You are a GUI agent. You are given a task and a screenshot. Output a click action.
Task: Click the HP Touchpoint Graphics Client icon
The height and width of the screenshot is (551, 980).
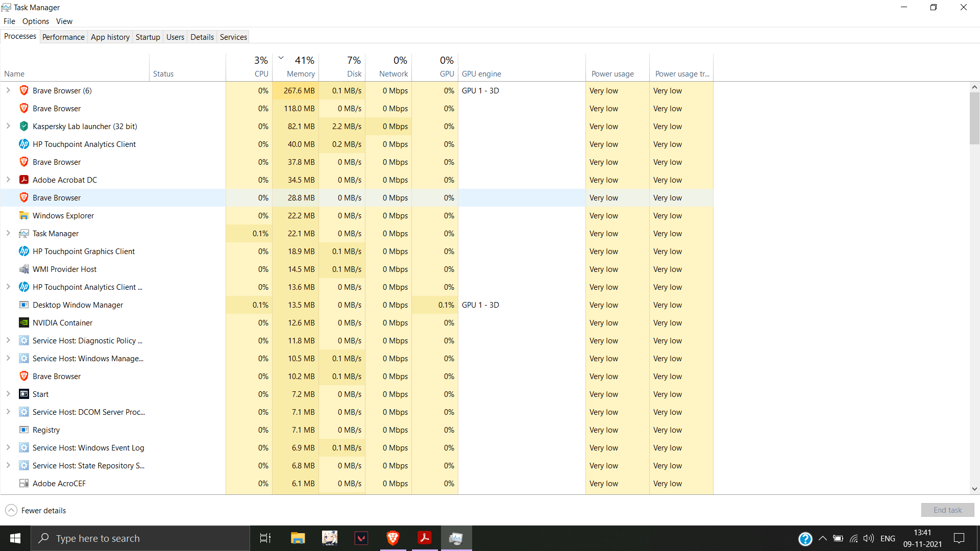(x=24, y=251)
